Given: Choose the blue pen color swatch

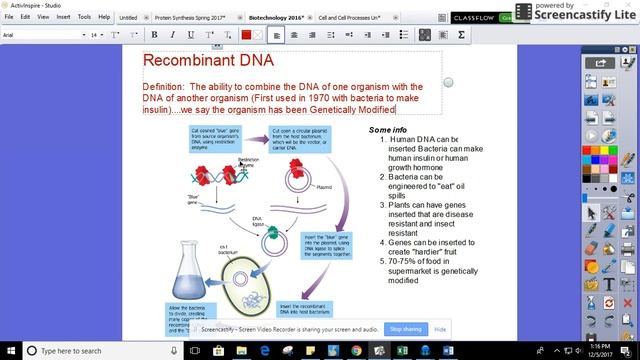Looking at the screenshot, I should point(596,160).
